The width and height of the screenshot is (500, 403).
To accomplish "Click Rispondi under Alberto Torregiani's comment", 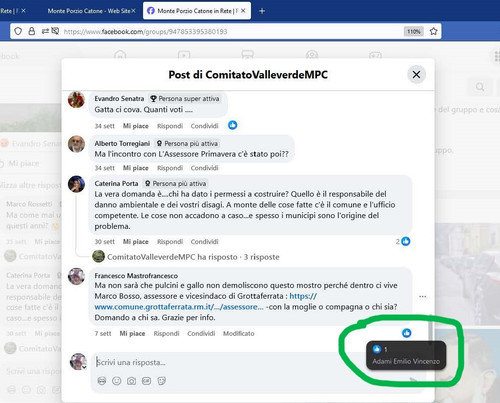I will 170,168.
